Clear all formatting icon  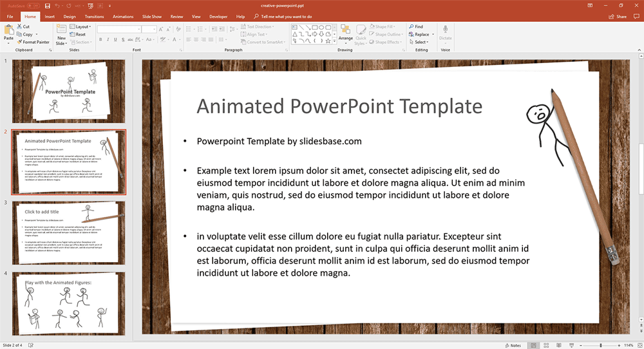click(178, 29)
